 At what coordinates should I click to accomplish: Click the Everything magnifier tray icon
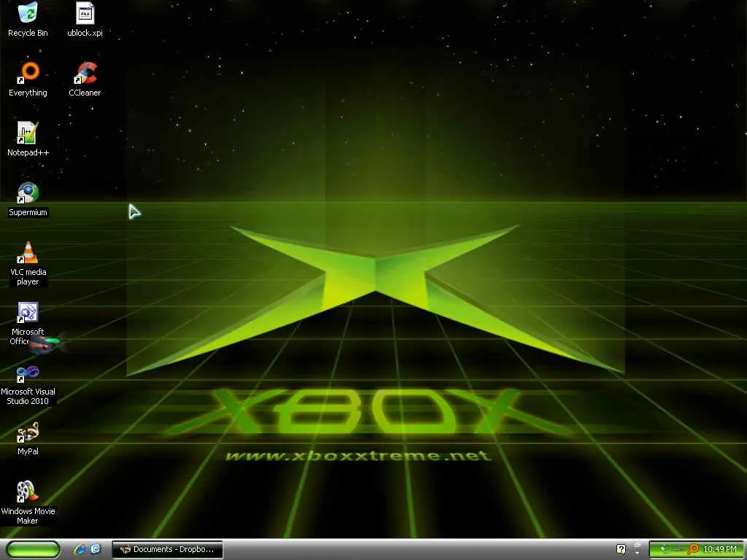[x=694, y=549]
